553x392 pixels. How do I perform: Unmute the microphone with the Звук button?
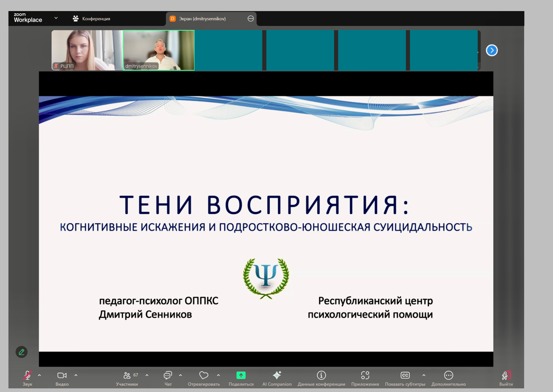(x=28, y=378)
